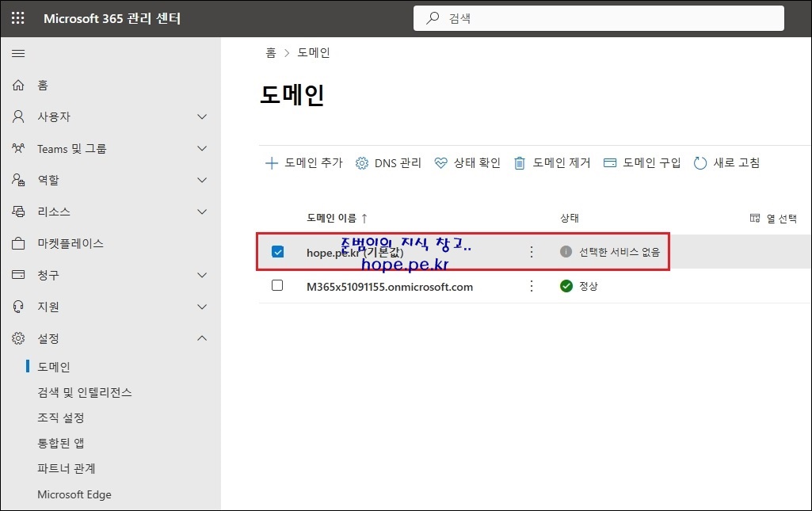Expand the 사용자 chevron
This screenshot has width=812, height=511.
[202, 117]
